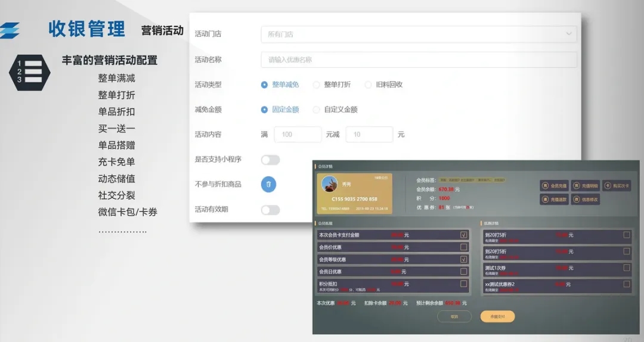Click the member avatar on the gold card
Viewport: 644px width, 342px height.
coord(330,184)
